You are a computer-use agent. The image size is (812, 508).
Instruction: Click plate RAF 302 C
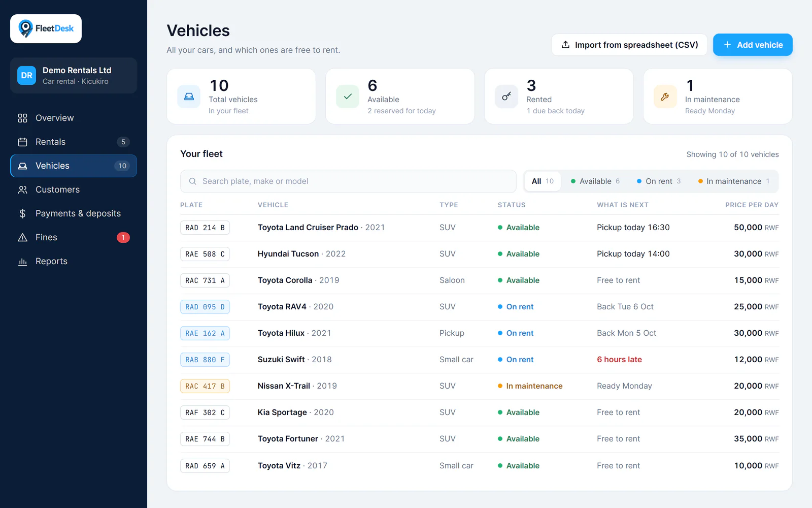(x=205, y=412)
